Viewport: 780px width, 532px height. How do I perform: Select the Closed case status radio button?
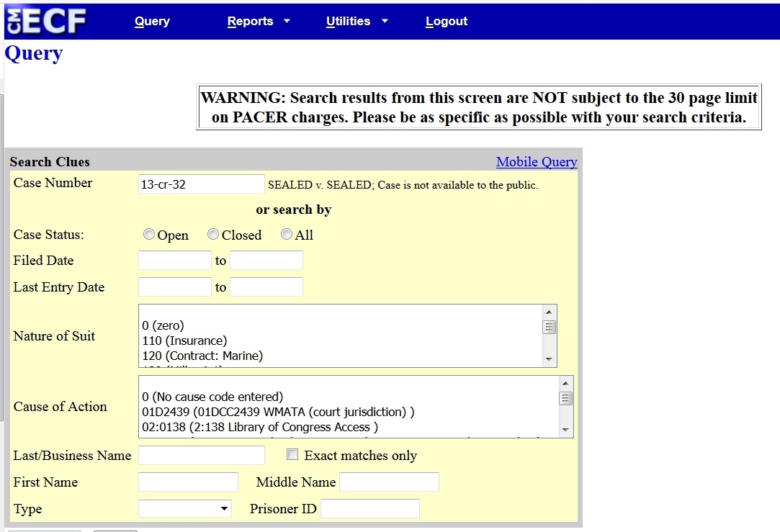(213, 235)
